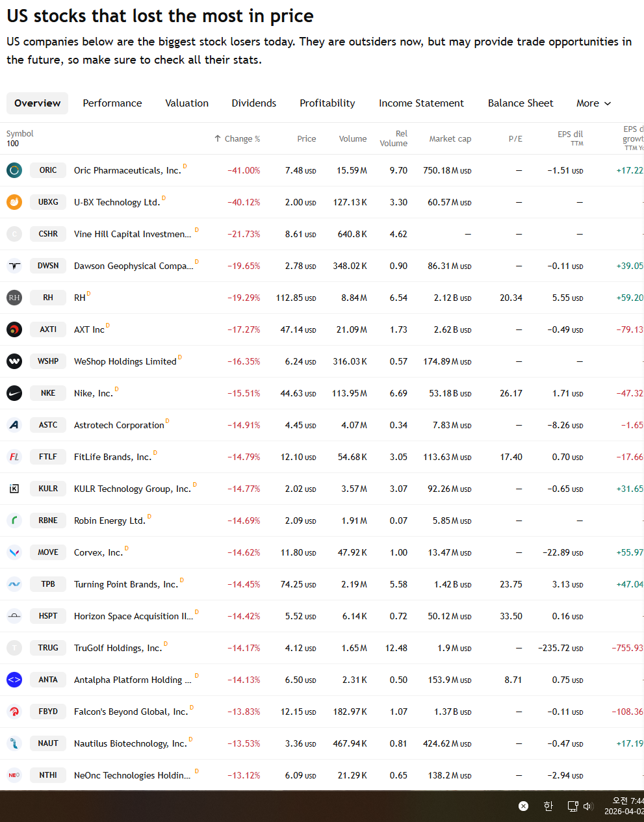Image resolution: width=644 pixels, height=822 pixels.
Task: Click the Astrotech Corporation company name
Action: (119, 425)
